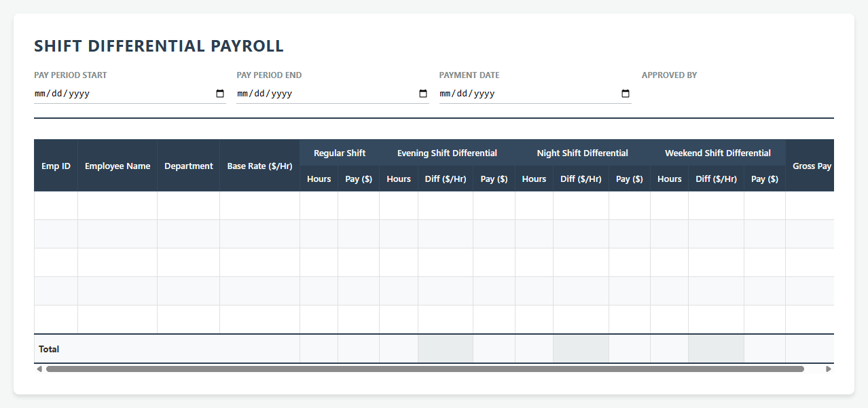Image resolution: width=868 pixels, height=408 pixels.
Task: Click Pay ($) subheader under Regular Shift
Action: [x=359, y=179]
